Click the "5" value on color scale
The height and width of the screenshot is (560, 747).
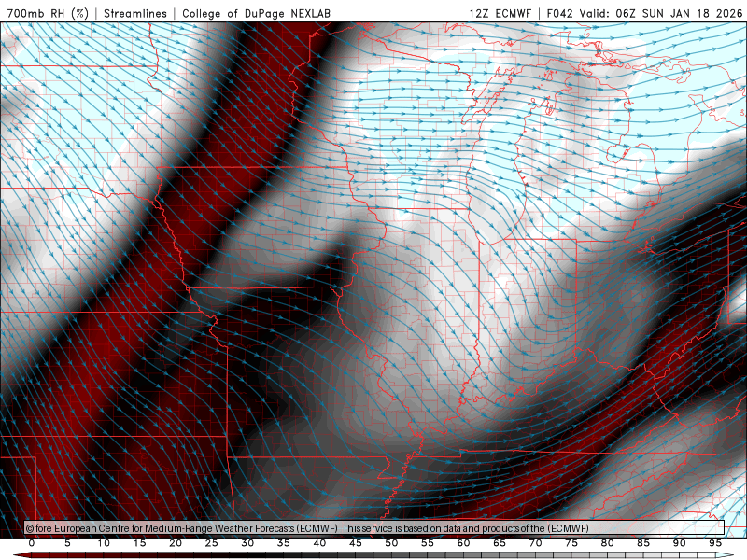tap(67, 543)
